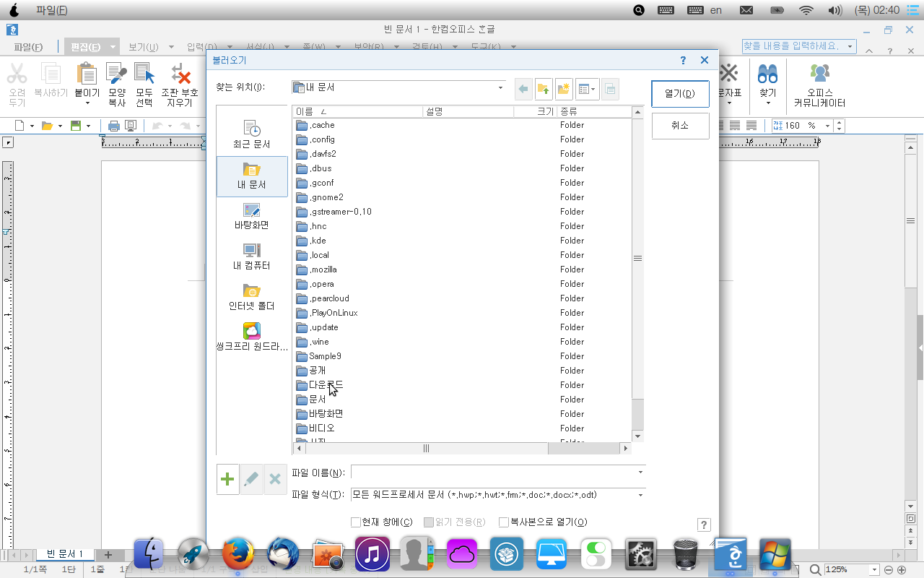Image resolution: width=924 pixels, height=578 pixels.
Task: Open the zoom 125% dropdown in the status bar
Action: (875, 569)
